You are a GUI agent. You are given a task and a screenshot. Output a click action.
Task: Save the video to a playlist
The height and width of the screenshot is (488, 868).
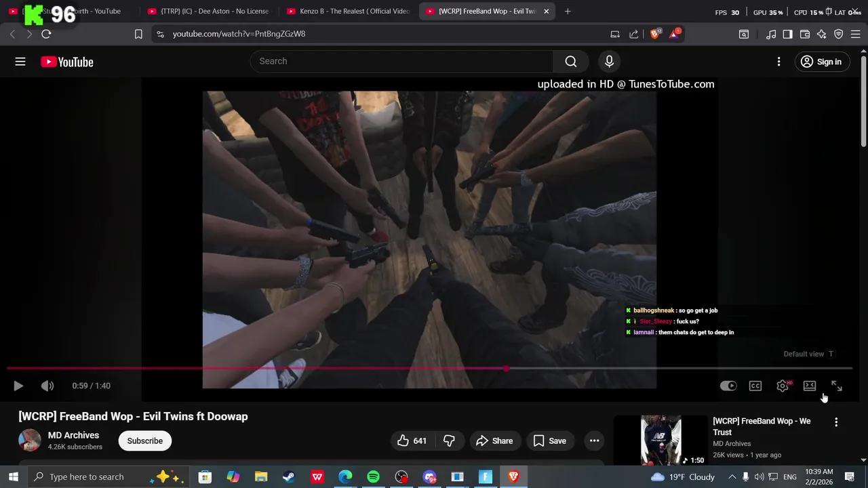pos(550,441)
